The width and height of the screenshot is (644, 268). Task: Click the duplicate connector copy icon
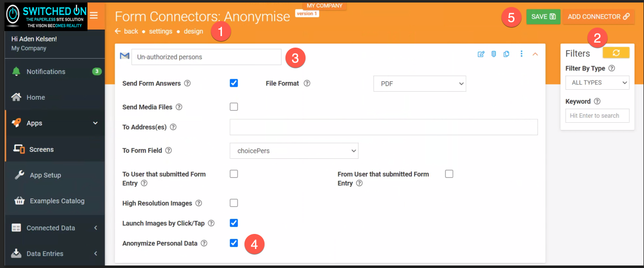506,54
